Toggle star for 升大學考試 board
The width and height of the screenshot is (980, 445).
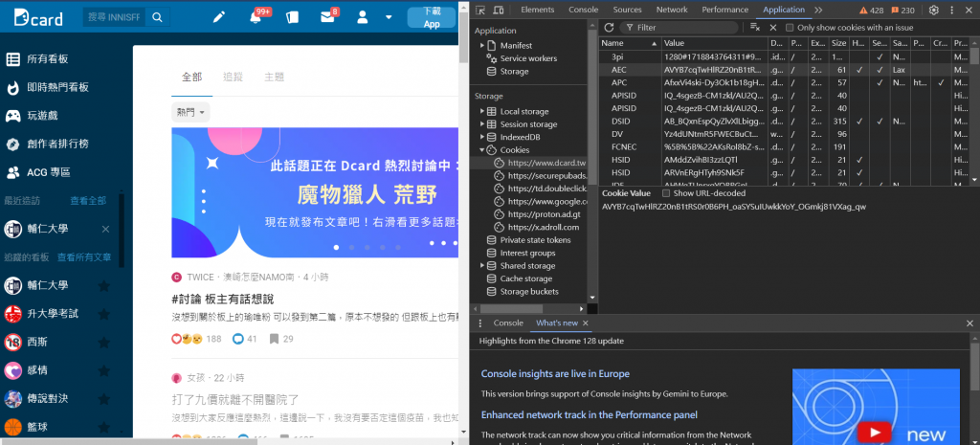click(103, 314)
